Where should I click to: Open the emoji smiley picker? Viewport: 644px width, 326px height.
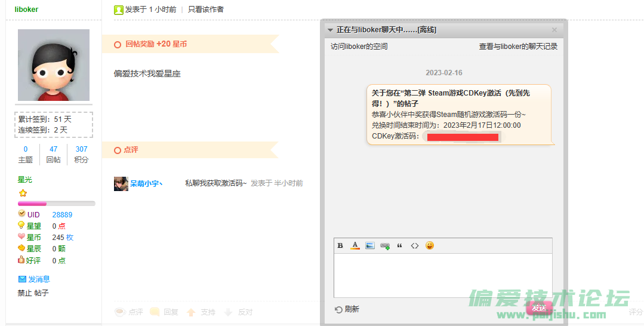[x=430, y=245]
